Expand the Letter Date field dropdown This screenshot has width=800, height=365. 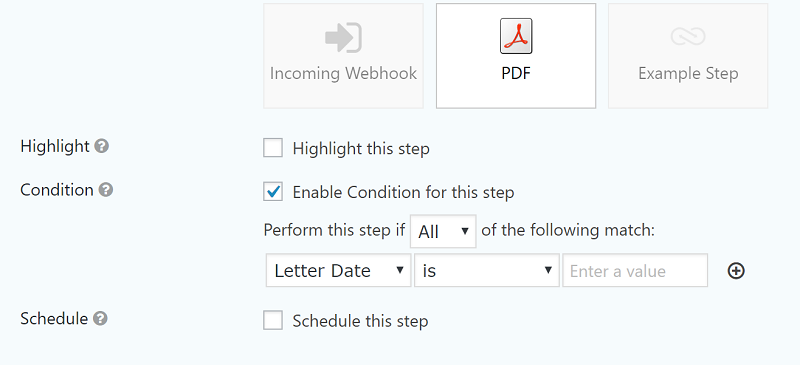[338, 270]
